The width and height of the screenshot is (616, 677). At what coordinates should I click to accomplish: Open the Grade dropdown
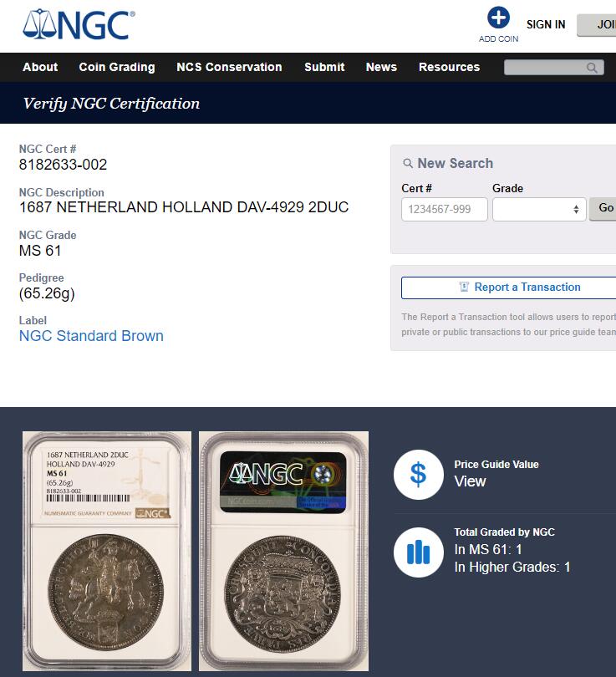[539, 209]
